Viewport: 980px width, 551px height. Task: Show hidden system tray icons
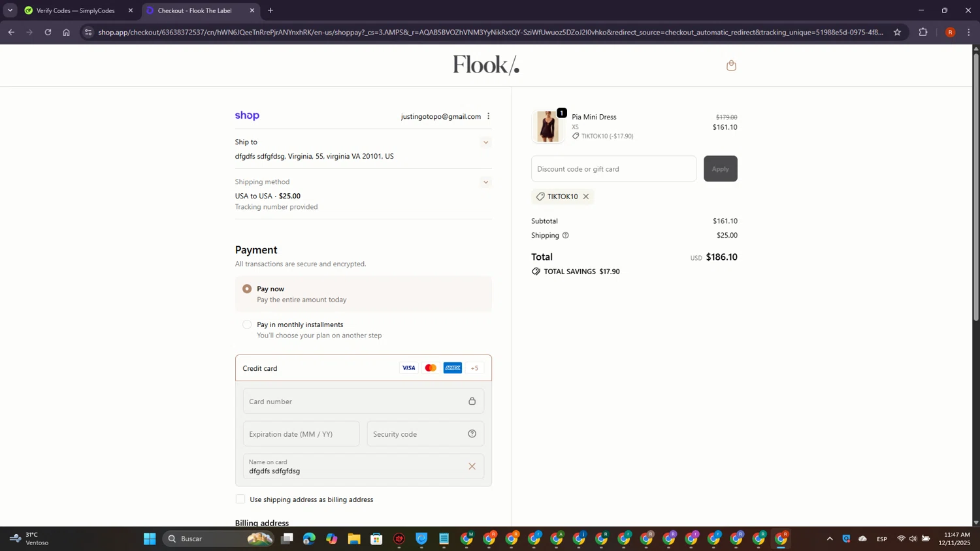[x=830, y=539]
